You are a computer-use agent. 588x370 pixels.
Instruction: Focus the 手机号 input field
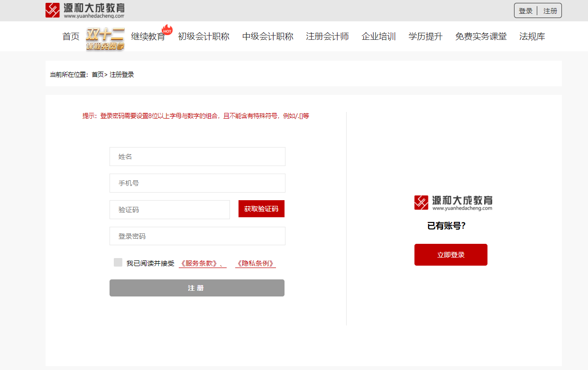[197, 183]
